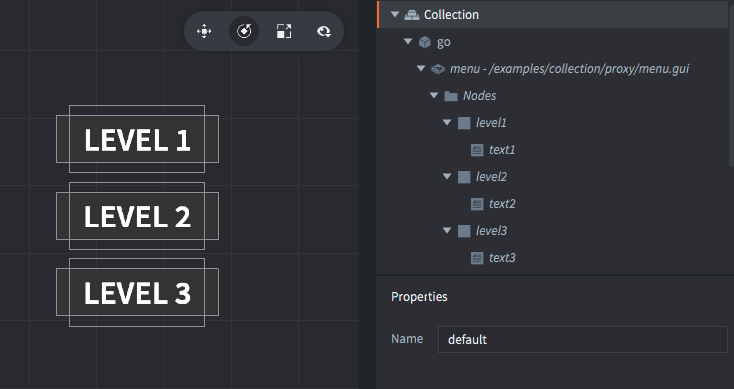Select the Scale tool in scene toolbar
Viewport: 734px width, 389px height.
(284, 31)
